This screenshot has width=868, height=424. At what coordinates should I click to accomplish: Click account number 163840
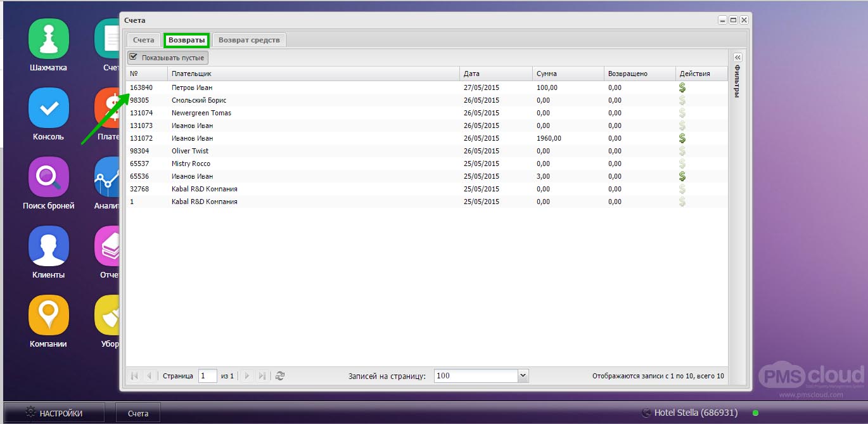coord(141,87)
